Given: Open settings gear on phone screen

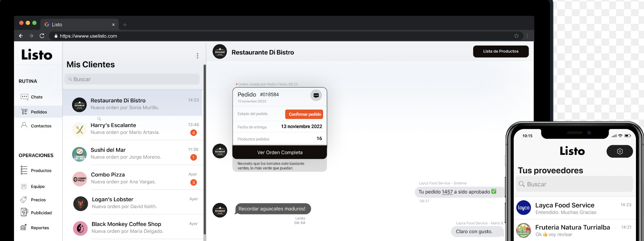Looking at the screenshot, I should [x=620, y=151].
